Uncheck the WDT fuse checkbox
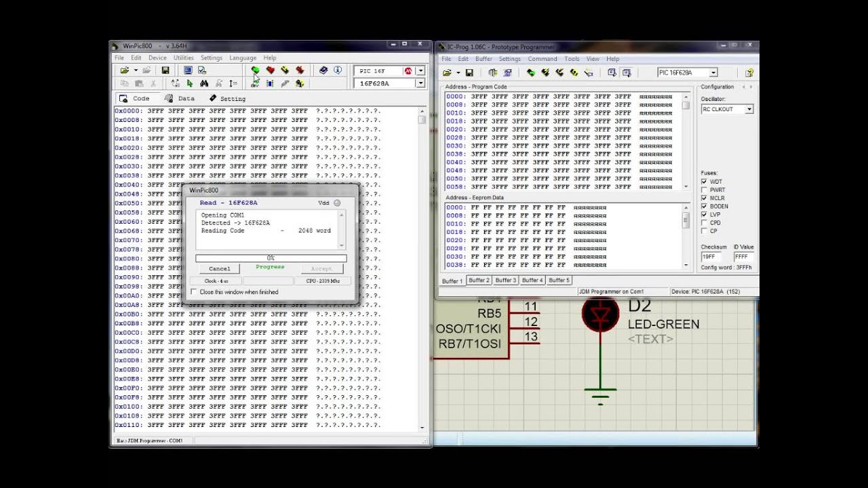The height and width of the screenshot is (488, 868). click(x=705, y=182)
